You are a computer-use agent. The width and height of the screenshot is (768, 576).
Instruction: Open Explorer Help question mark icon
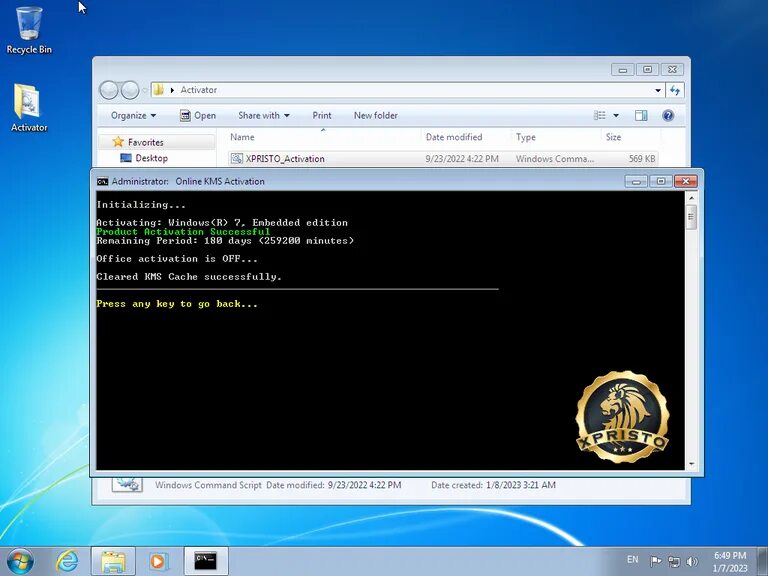click(x=668, y=116)
